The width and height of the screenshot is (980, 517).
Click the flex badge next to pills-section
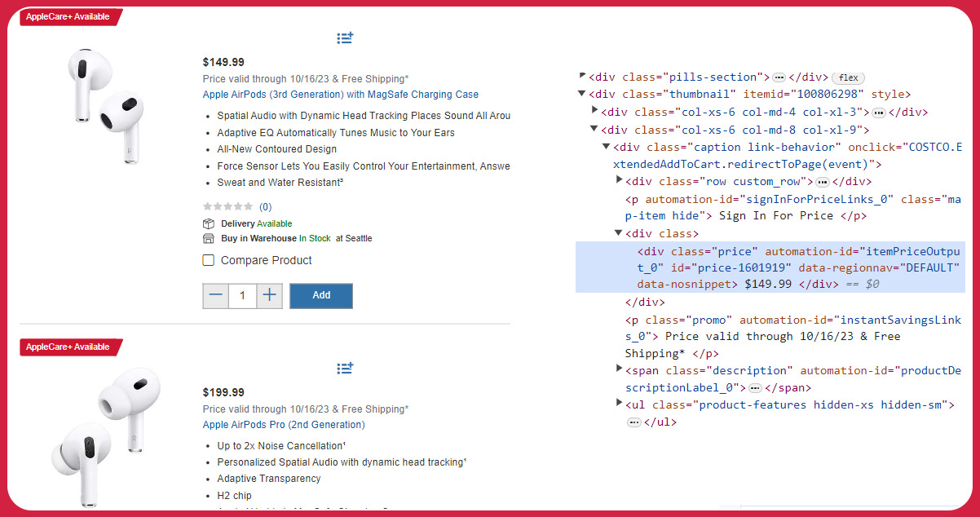[848, 77]
